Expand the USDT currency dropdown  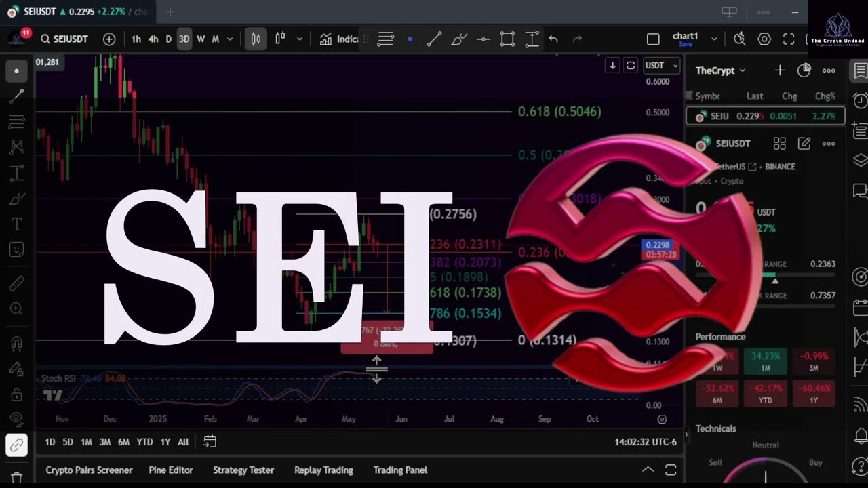[x=661, y=65]
